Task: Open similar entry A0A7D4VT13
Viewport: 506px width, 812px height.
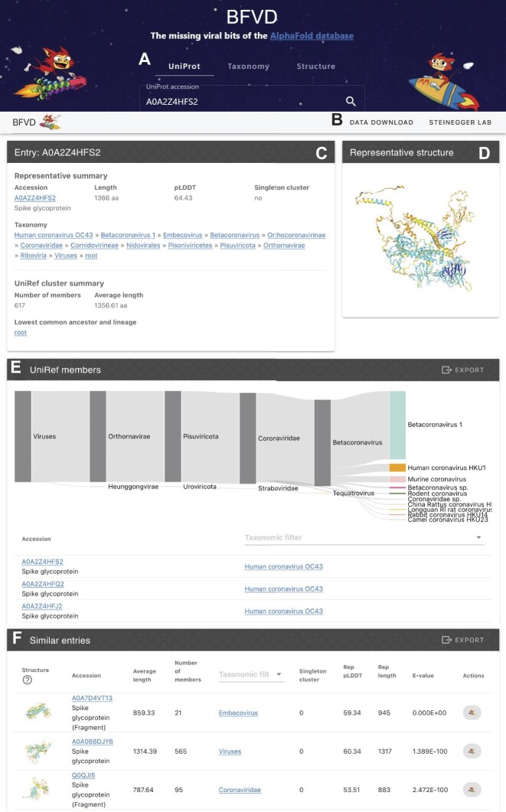Action: coord(92,698)
